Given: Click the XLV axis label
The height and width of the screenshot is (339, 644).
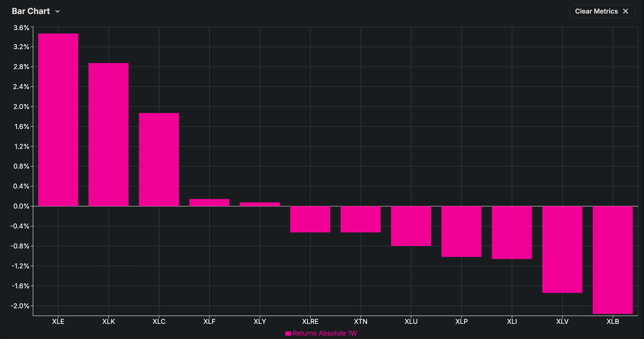Looking at the screenshot, I should pos(562,321).
